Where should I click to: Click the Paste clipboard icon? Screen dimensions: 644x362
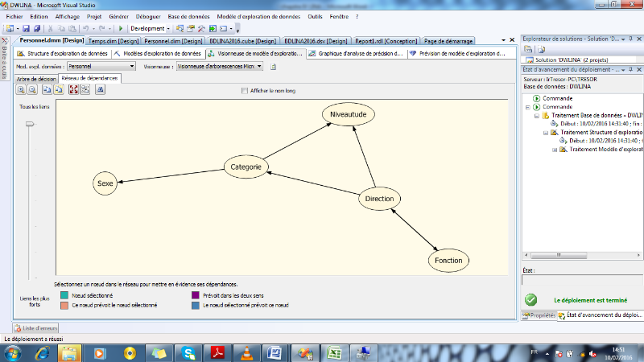pyautogui.click(x=72, y=28)
